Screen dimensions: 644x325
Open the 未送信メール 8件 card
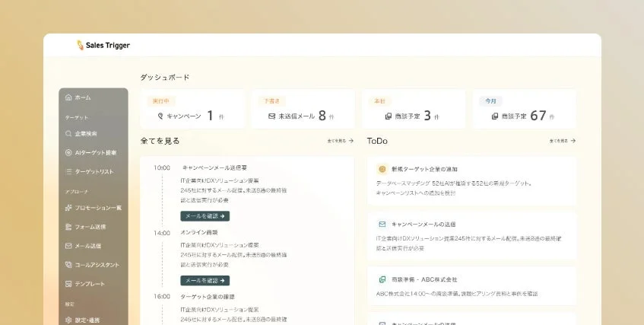[x=303, y=110]
